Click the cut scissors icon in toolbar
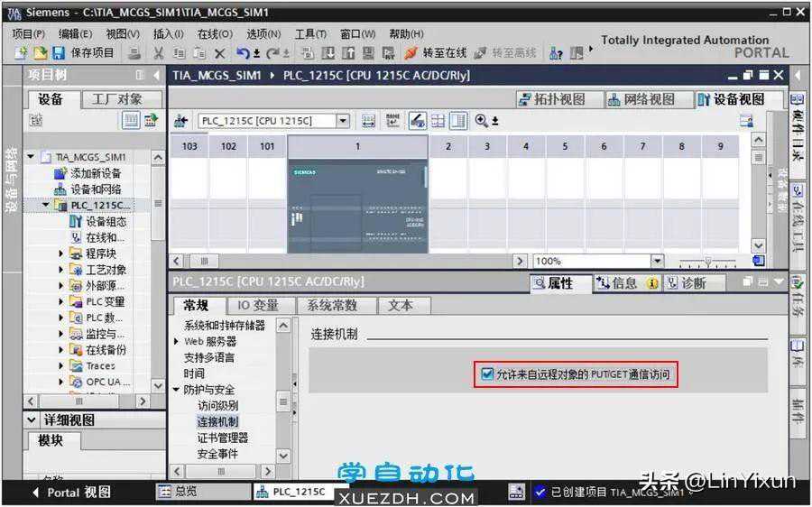The image size is (812, 507). [x=159, y=53]
